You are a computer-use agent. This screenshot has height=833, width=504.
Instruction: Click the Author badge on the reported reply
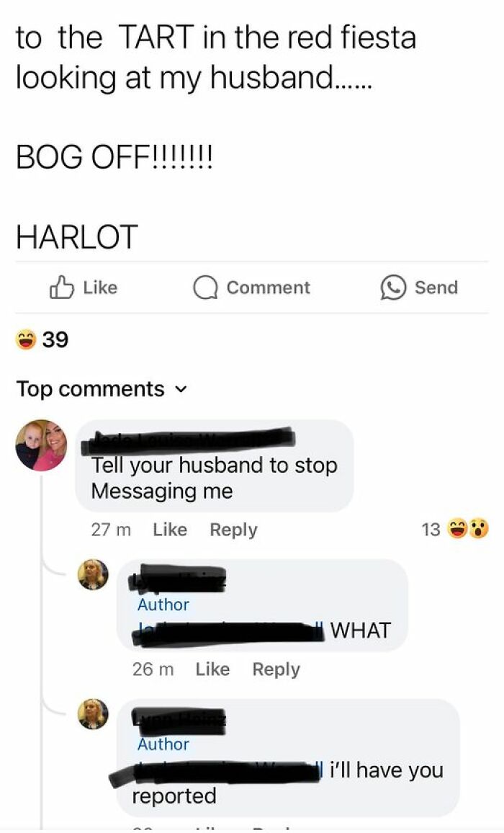point(163,744)
